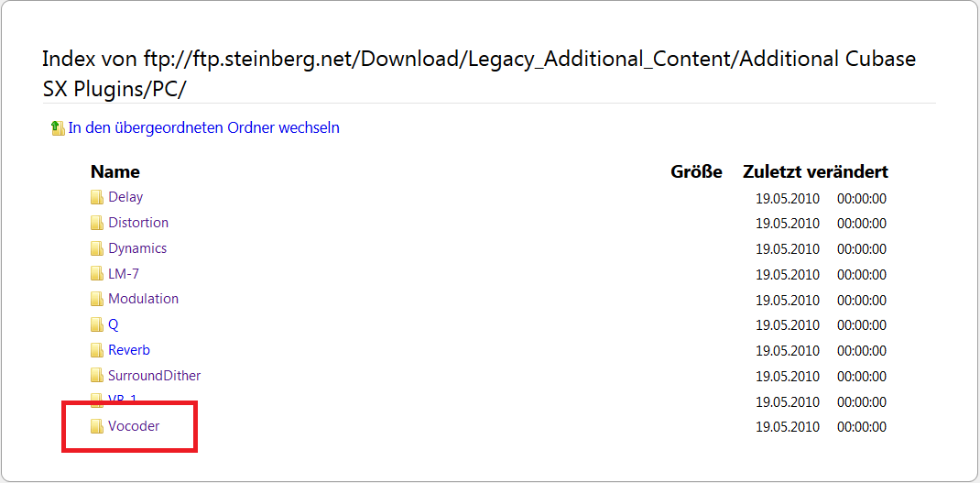The width and height of the screenshot is (980, 483).
Task: Open the LM-7 folder link
Action: 123,273
